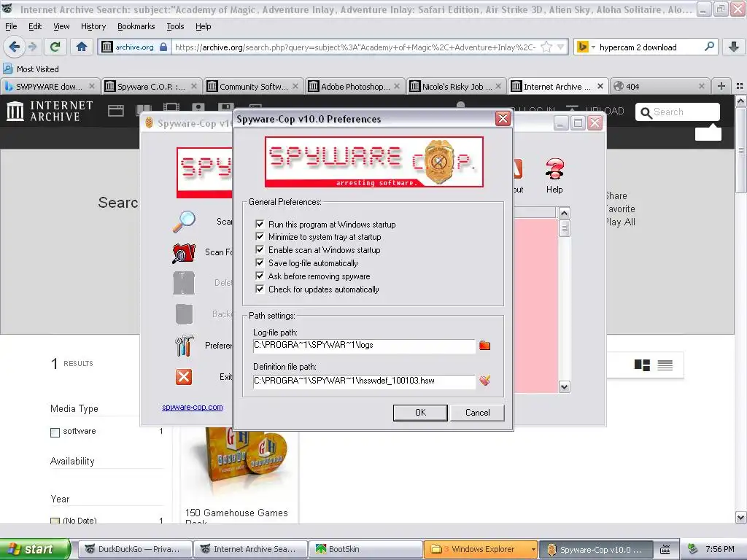
Task: Bookmark this page with the star icon
Action: pyautogui.click(x=546, y=47)
